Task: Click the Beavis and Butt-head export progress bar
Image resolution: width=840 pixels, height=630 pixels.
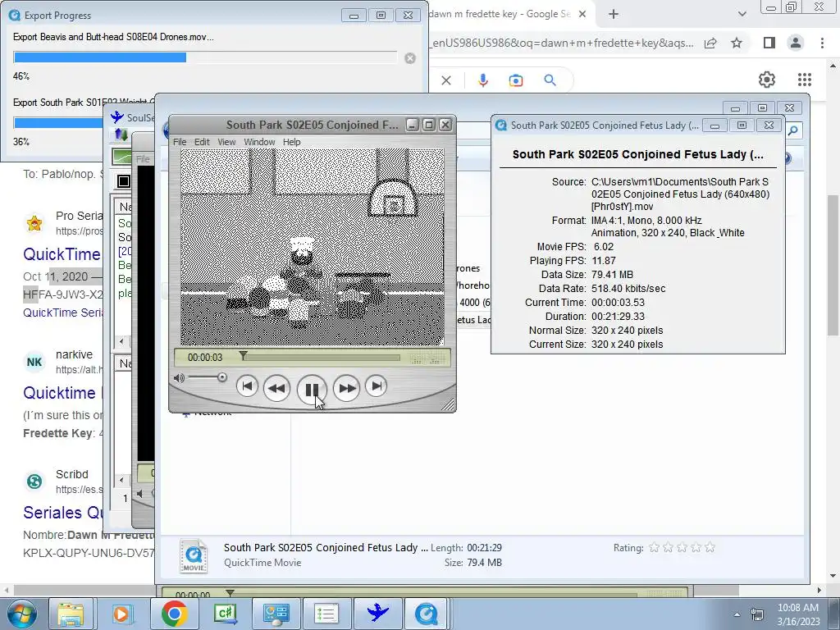Action: [x=205, y=57]
